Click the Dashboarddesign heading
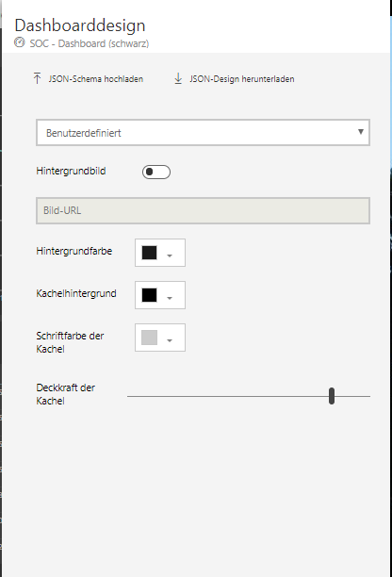Viewport: 392px width, 577px height. click(x=80, y=25)
